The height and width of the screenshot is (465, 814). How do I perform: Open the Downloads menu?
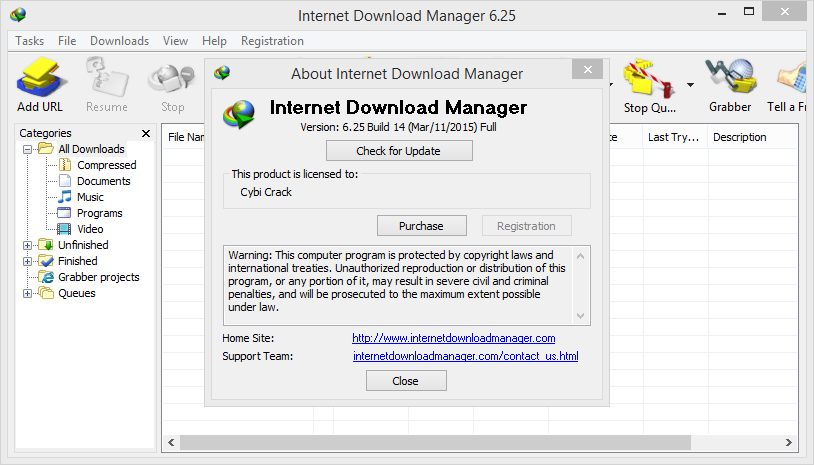click(x=119, y=41)
